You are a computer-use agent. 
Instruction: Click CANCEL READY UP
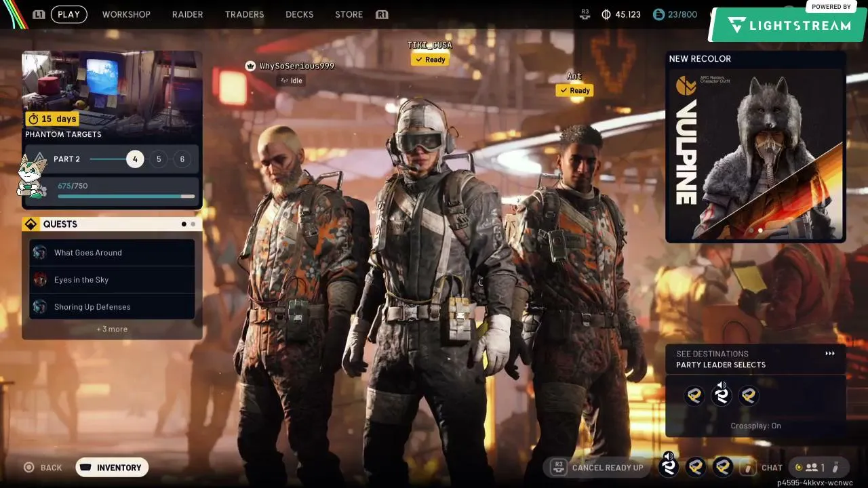[x=598, y=468]
